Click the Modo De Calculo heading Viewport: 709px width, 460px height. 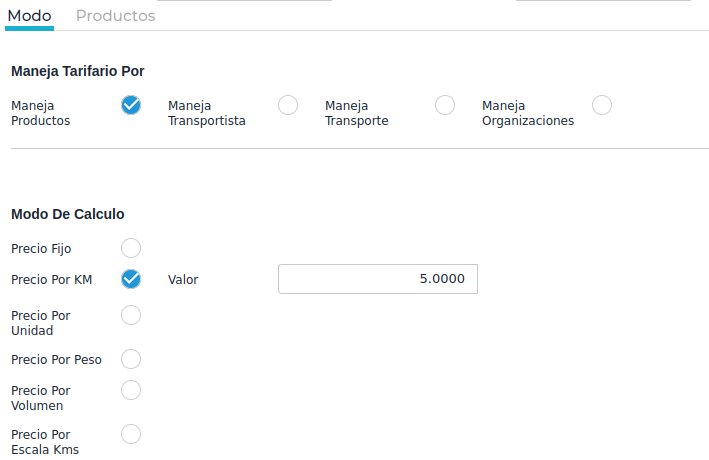(x=68, y=214)
